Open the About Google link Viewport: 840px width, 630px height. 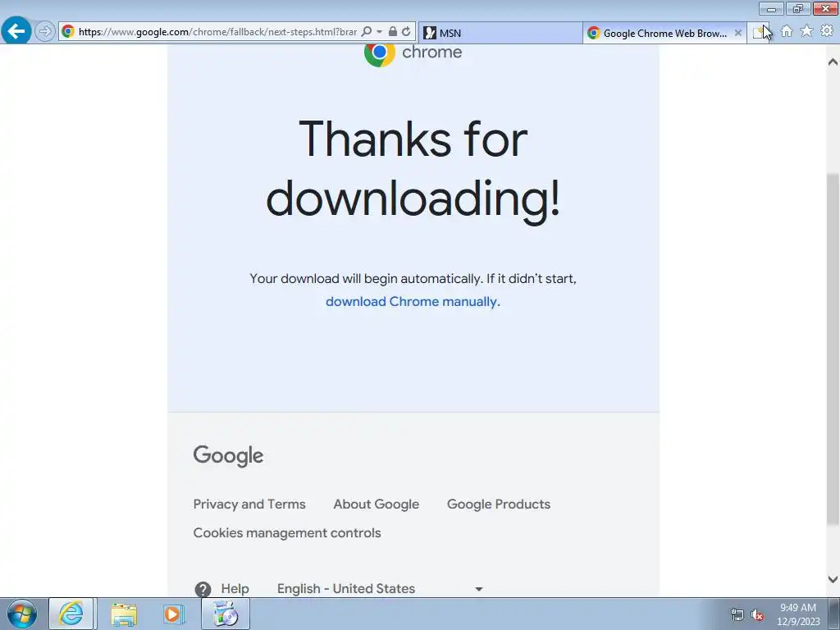376,504
